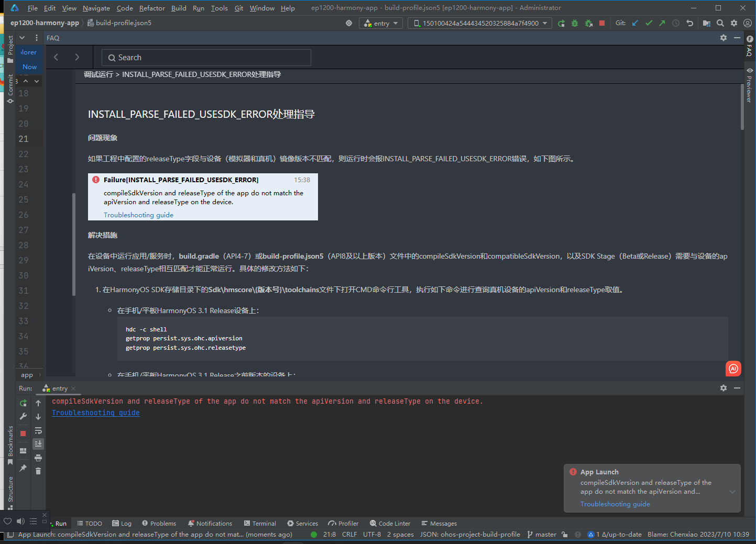The height and width of the screenshot is (544, 756).
Task: Open indent setting 2 spaces selector
Action: coord(400,535)
